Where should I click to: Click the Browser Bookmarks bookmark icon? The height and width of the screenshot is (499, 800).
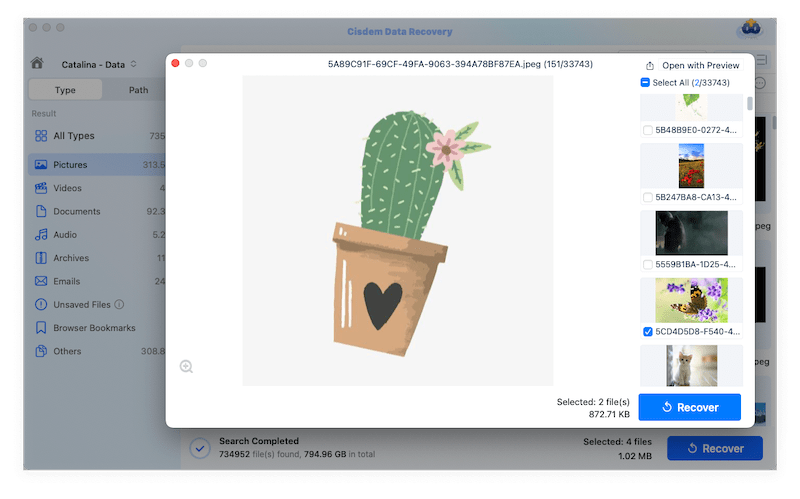[41, 328]
